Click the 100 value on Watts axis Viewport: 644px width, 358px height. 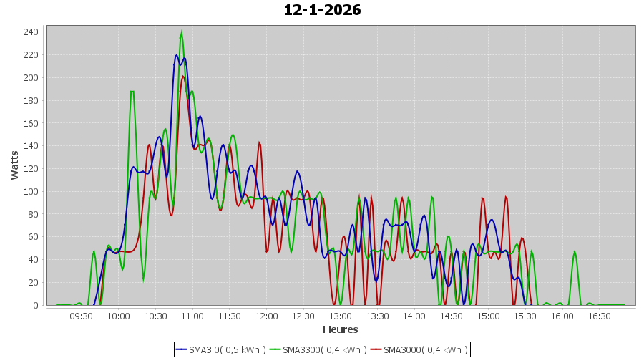pos(31,191)
